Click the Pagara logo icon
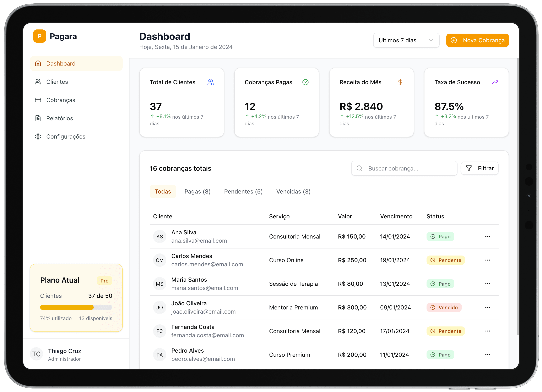The image size is (542, 392). point(40,36)
